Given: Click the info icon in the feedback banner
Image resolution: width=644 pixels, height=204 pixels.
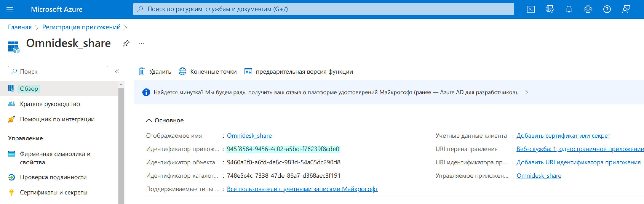Looking at the screenshot, I should point(146,92).
